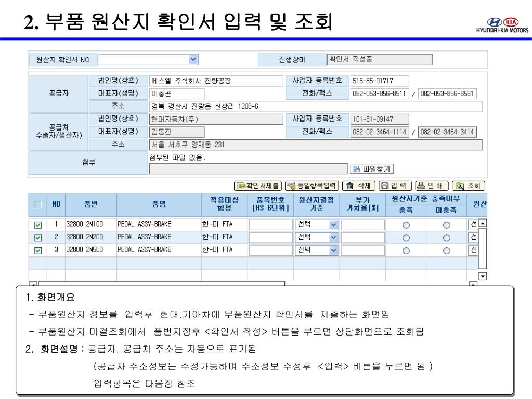Click 부가가치율 field for row 32800 2M500
Viewport: 532px width, 399px height.
coord(362,250)
